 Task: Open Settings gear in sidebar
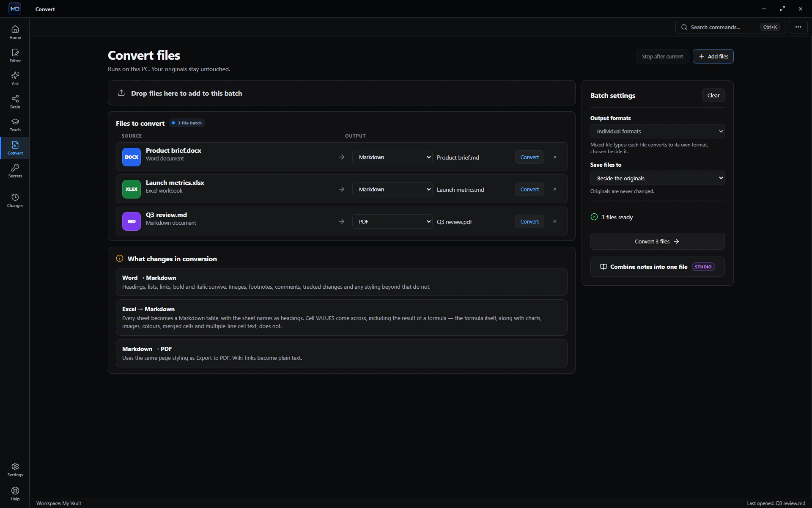click(x=15, y=469)
